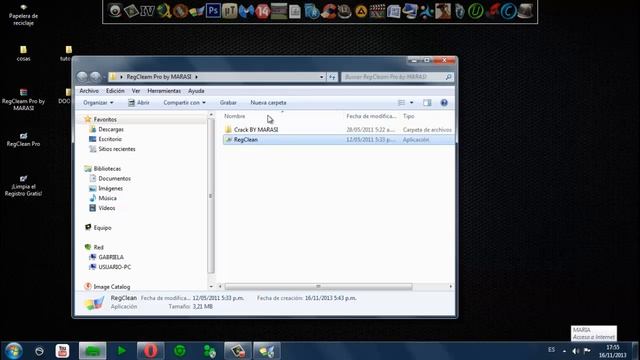Click the horizontal scrollbar in file list
The height and width of the screenshot is (360, 640).
click(318, 287)
